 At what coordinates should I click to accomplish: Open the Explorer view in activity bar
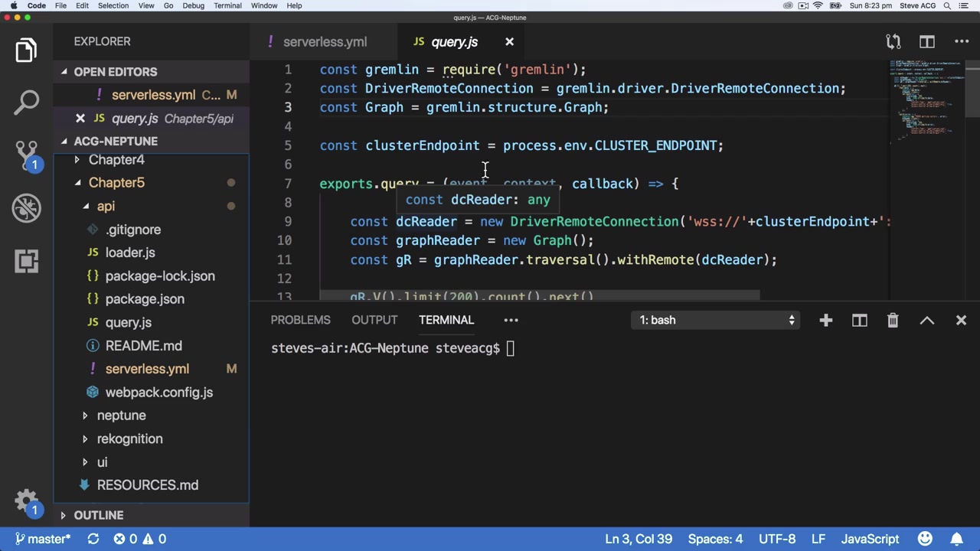(26, 51)
